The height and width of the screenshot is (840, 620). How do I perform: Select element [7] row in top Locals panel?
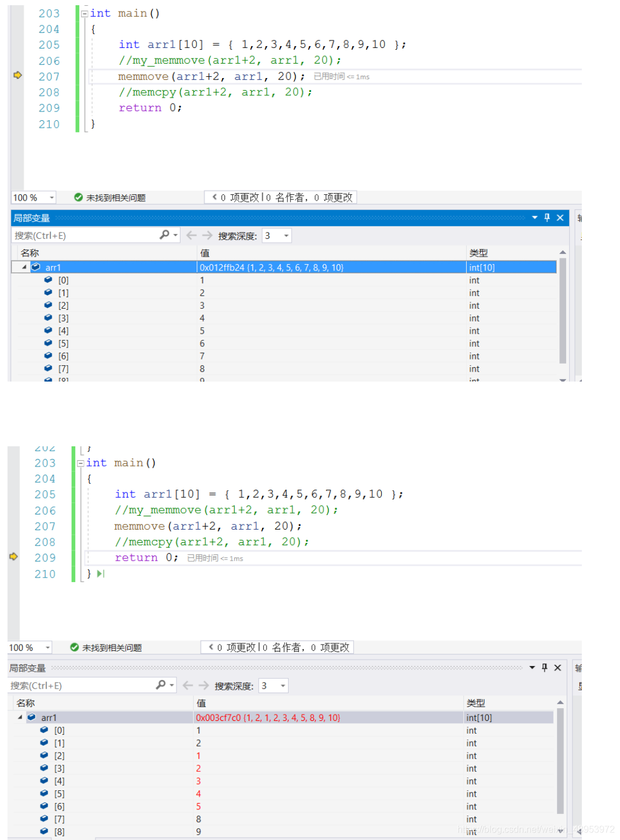(284, 369)
